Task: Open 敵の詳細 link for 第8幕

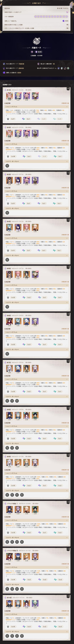Action: [29, 409]
